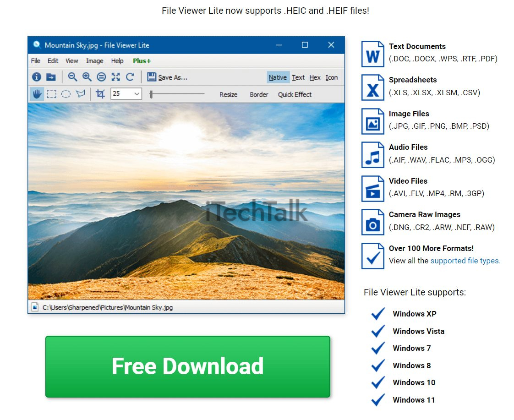Switch to Icon view
This screenshot has width=514, height=420.
331,77
